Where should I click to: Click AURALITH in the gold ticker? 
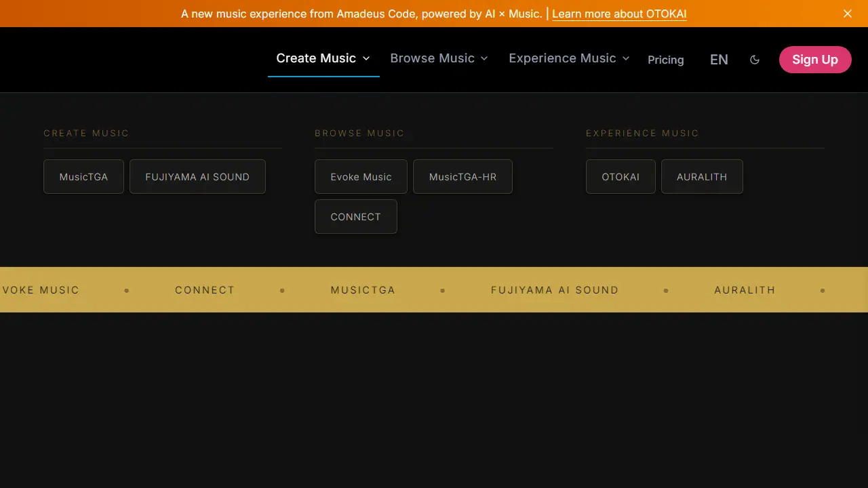click(745, 290)
